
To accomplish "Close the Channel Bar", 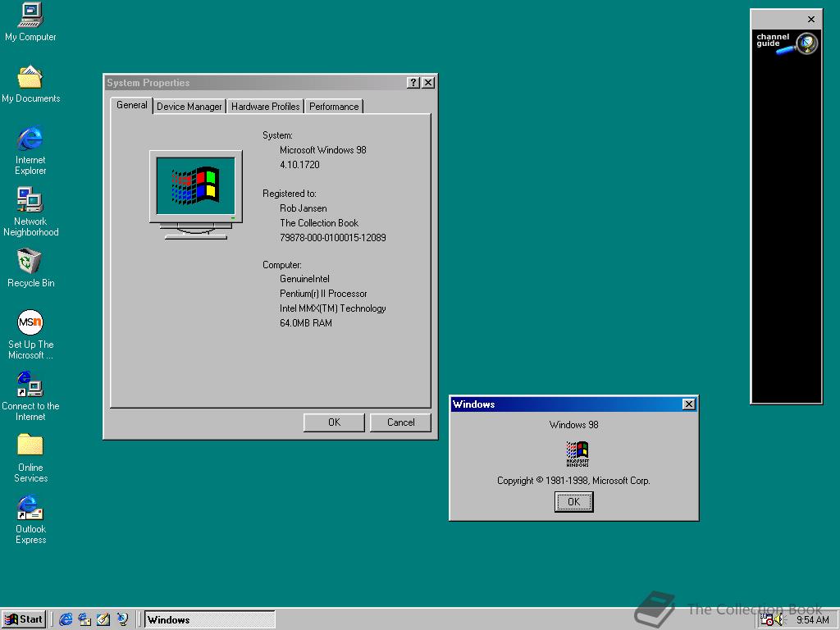I will (x=811, y=20).
